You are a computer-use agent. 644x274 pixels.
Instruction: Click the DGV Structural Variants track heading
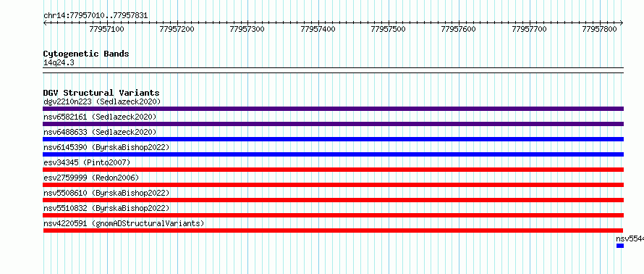(x=101, y=93)
